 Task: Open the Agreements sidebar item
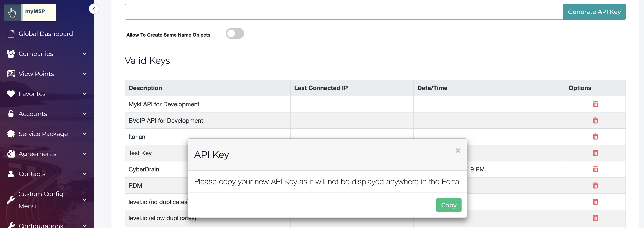tap(37, 154)
